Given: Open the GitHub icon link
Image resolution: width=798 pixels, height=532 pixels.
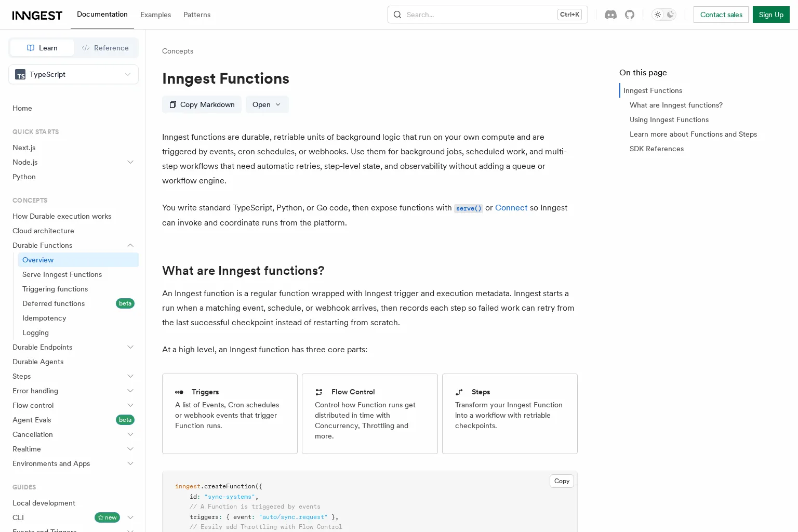Looking at the screenshot, I should [x=630, y=15].
